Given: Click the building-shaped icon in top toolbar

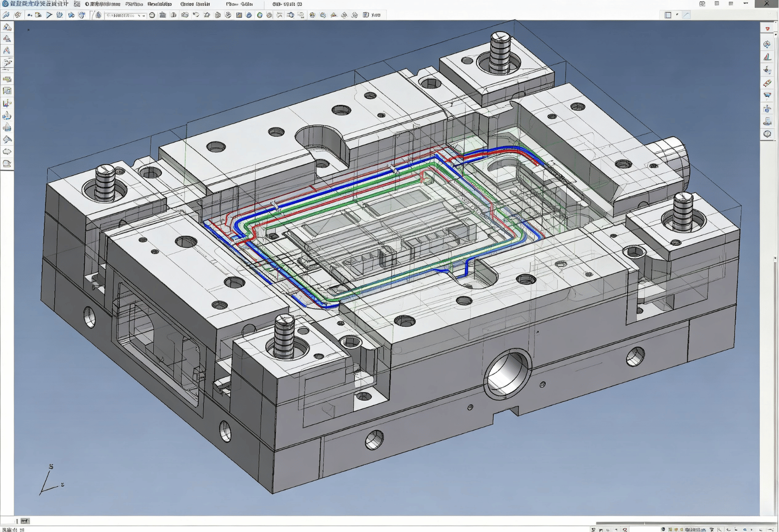Looking at the screenshot, I should point(163,15).
